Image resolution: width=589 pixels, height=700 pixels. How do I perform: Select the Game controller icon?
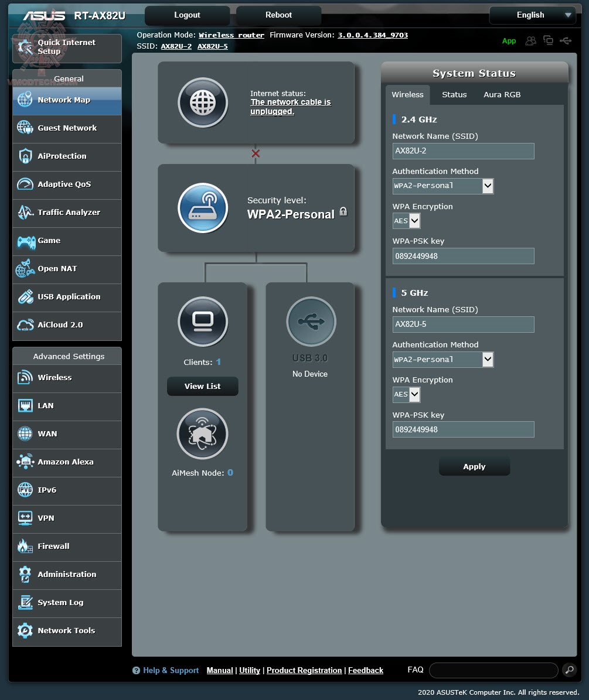click(x=26, y=241)
